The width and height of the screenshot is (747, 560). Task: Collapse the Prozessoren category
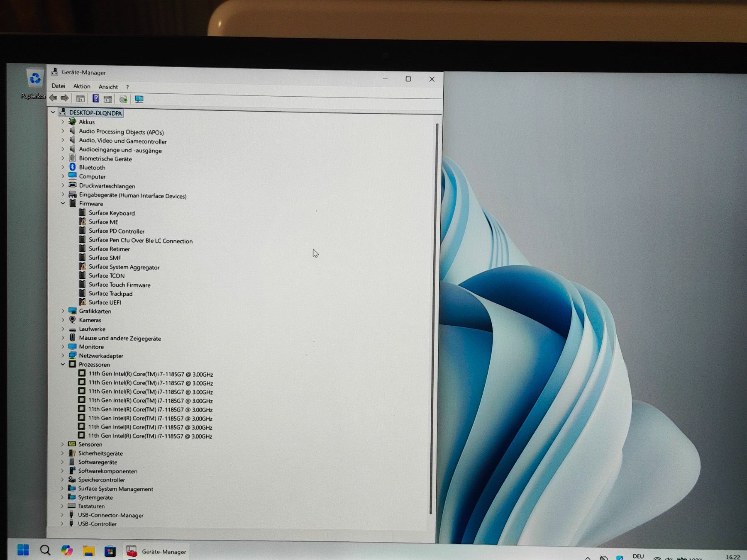63,364
